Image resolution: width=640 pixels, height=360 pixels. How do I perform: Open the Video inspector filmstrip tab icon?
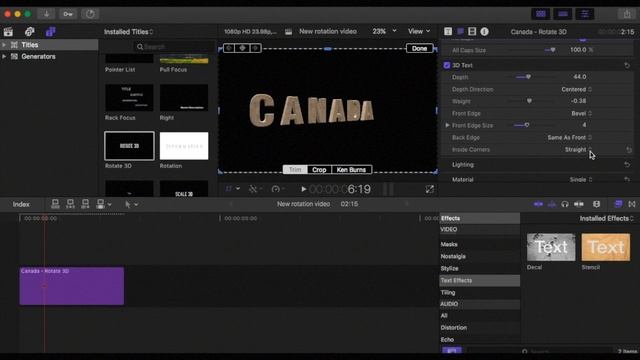pyautogui.click(x=472, y=31)
